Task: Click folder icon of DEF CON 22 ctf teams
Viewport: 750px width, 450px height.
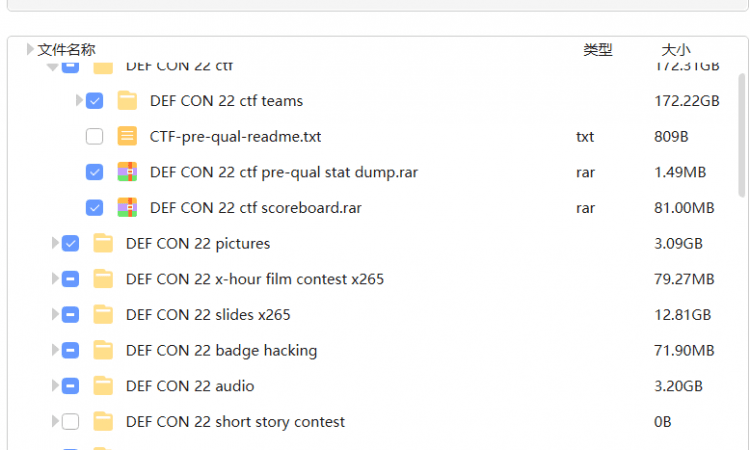Action: pyautogui.click(x=127, y=101)
